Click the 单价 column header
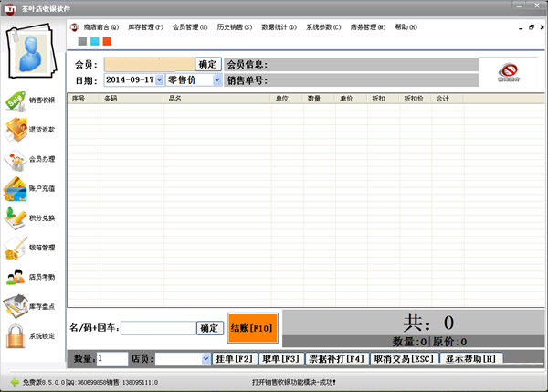 point(351,99)
